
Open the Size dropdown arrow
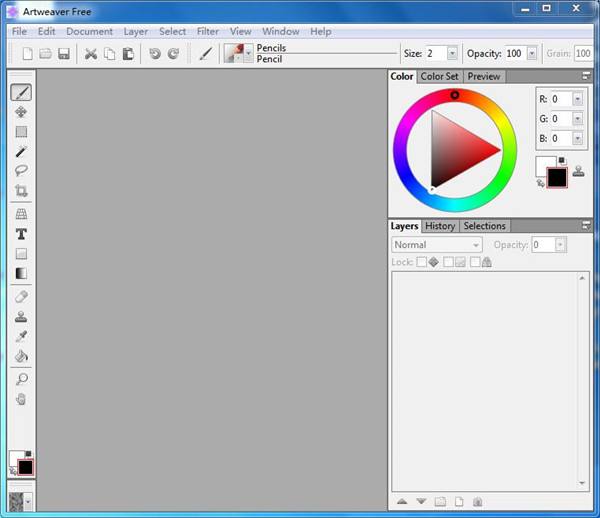[x=452, y=54]
